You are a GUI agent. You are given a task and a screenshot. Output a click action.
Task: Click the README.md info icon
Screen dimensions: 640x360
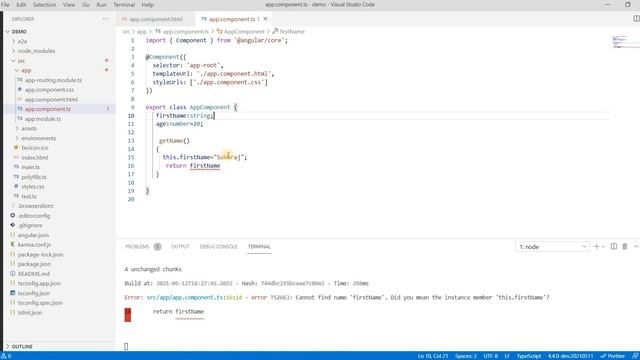[13, 273]
